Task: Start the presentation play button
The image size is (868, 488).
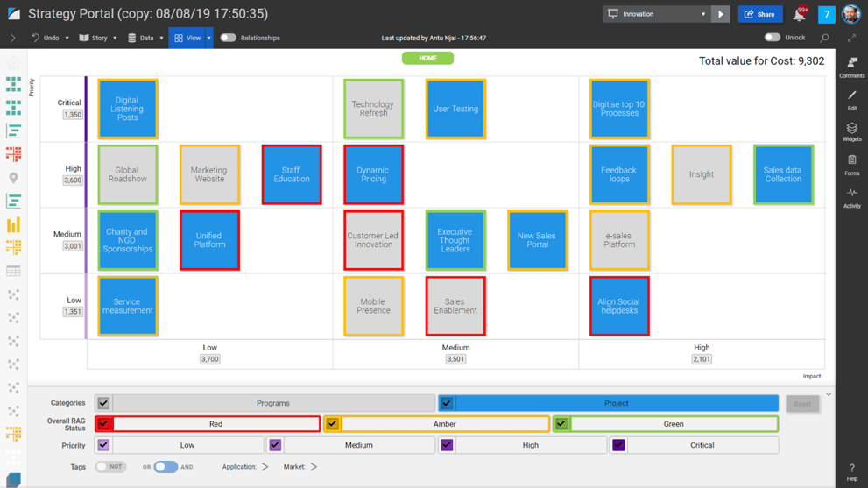Action: pyautogui.click(x=721, y=14)
